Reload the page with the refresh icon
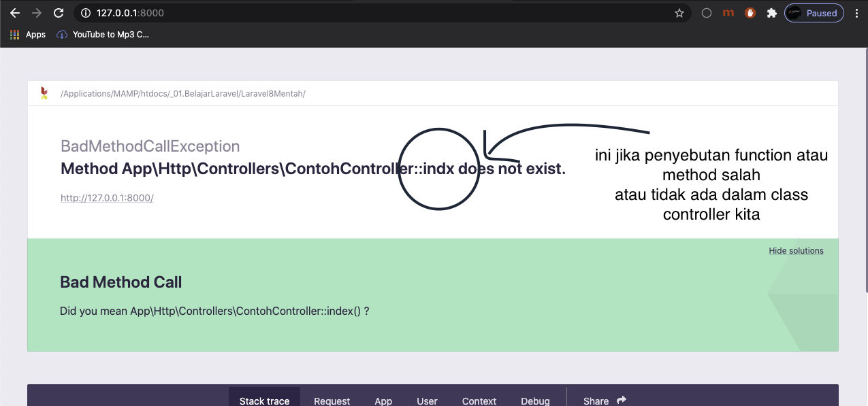 coord(59,13)
